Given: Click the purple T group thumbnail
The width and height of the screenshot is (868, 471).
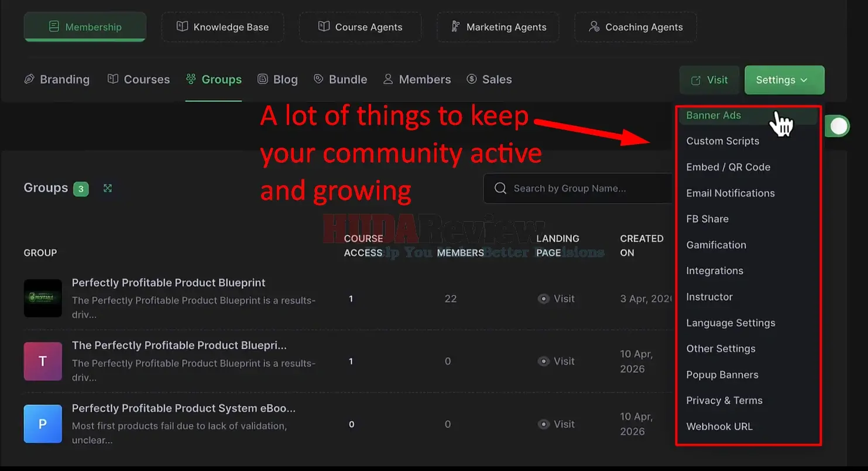Looking at the screenshot, I should [x=43, y=361].
